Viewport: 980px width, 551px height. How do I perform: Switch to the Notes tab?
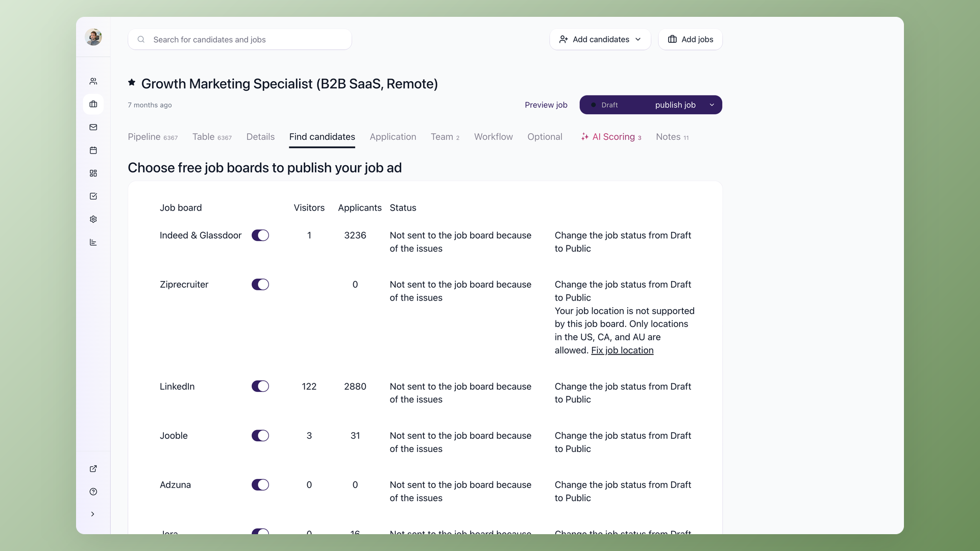pyautogui.click(x=672, y=137)
